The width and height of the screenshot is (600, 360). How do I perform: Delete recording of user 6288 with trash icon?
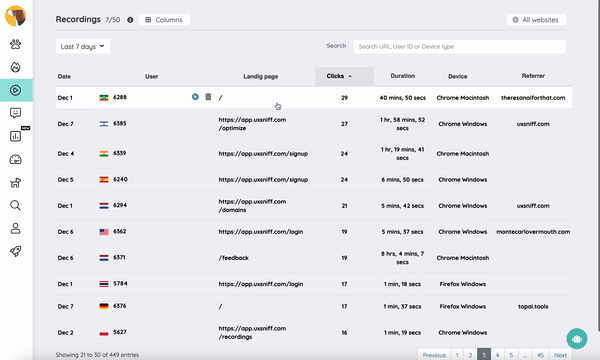(208, 96)
